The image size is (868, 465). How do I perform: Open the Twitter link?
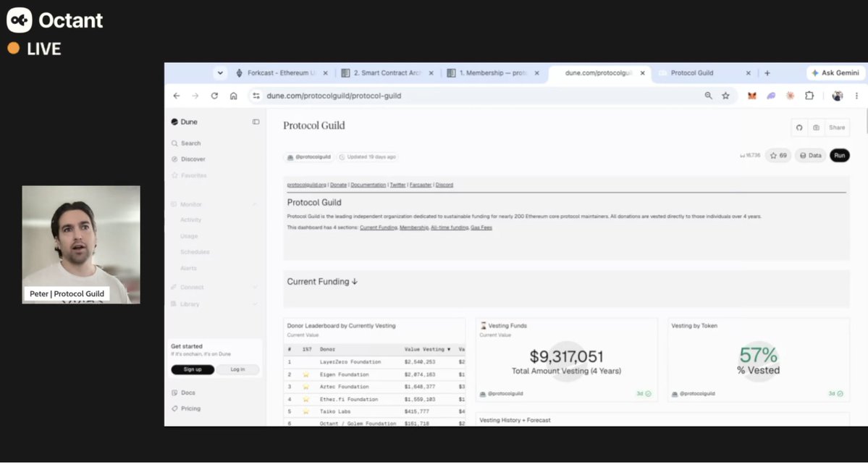(x=398, y=185)
